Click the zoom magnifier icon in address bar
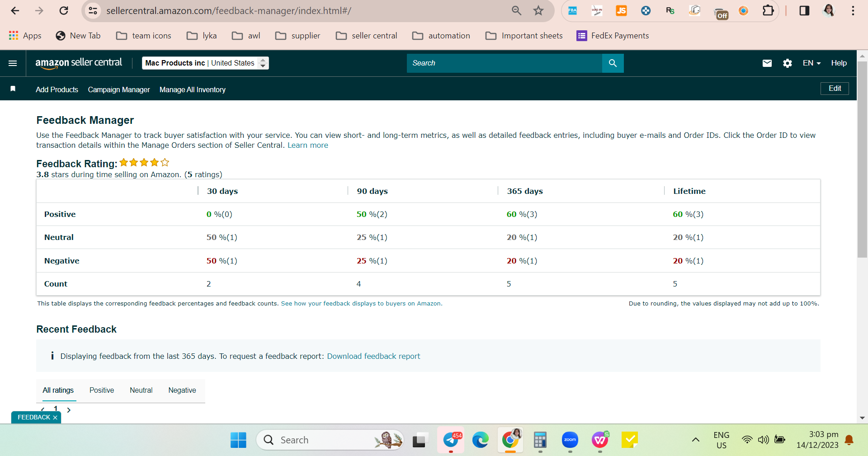The image size is (868, 456). tap(516, 10)
